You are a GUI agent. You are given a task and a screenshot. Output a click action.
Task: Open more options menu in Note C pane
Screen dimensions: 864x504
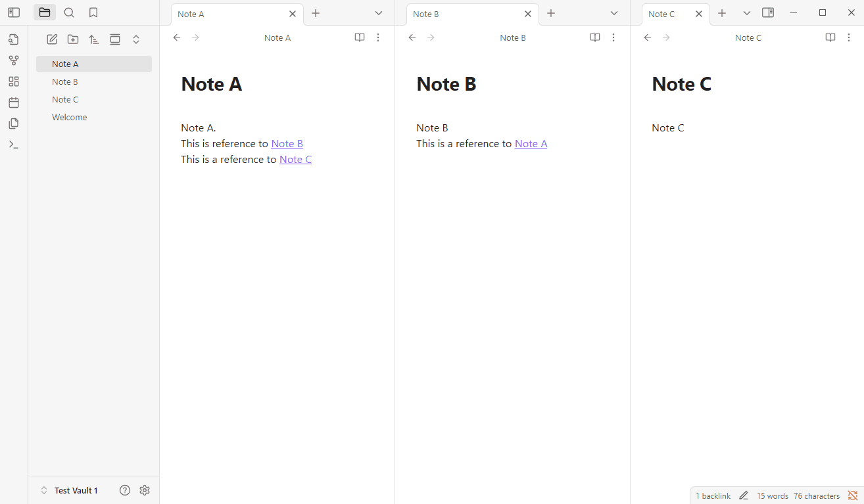pos(849,38)
